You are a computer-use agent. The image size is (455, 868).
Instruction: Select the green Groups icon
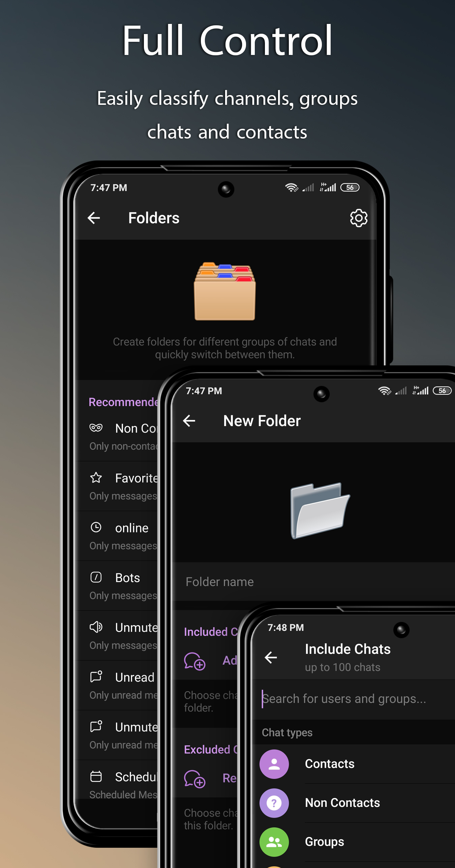(x=274, y=842)
